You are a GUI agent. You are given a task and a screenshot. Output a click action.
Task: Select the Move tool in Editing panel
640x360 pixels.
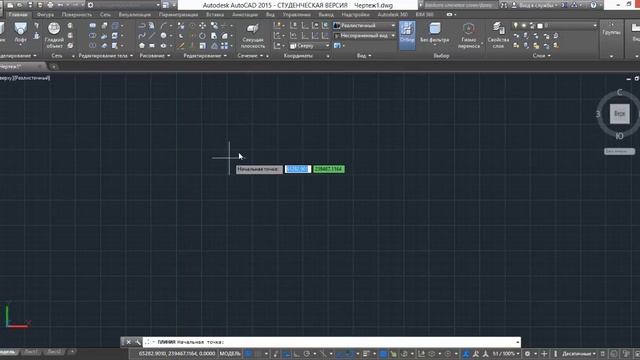[x=202, y=26]
